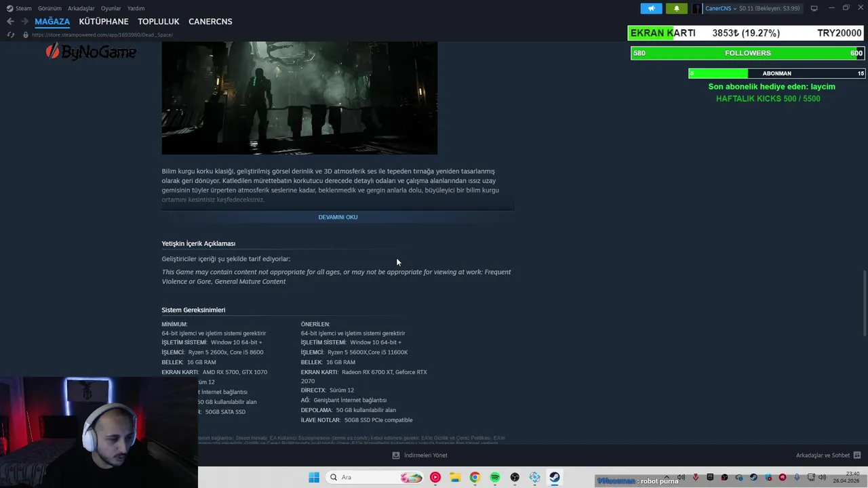
Task: Expand the CanerCNS account dropdown
Action: [x=734, y=8]
